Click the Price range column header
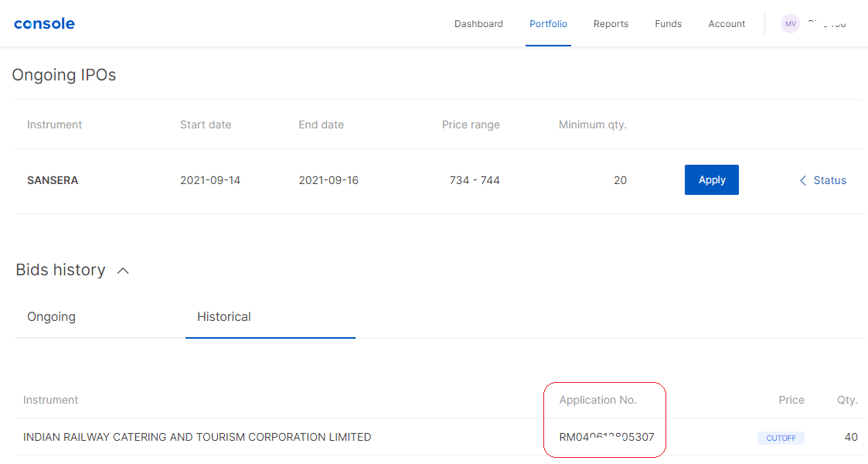 [471, 125]
